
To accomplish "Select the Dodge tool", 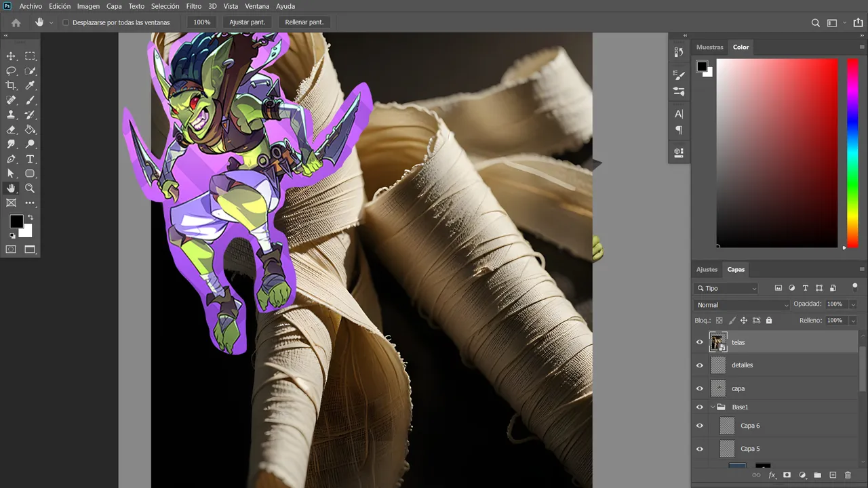I will pos(30,144).
